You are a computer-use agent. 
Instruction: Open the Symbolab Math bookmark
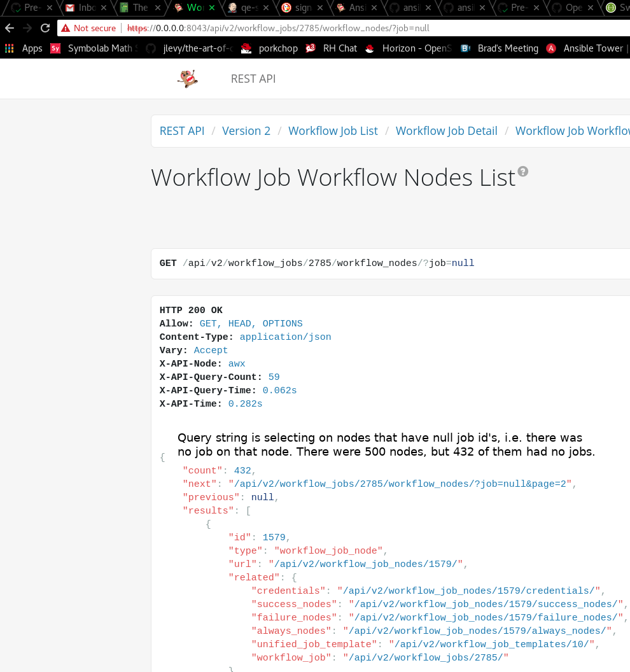95,48
